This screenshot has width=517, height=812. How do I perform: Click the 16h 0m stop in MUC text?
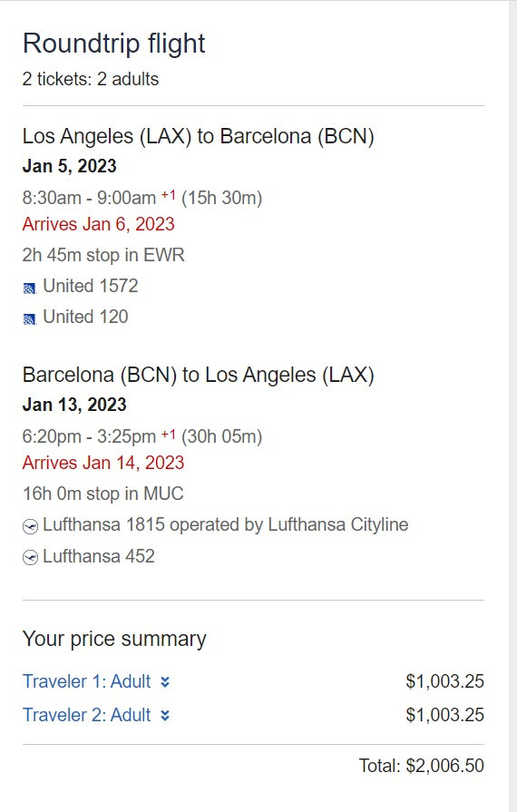(x=103, y=494)
